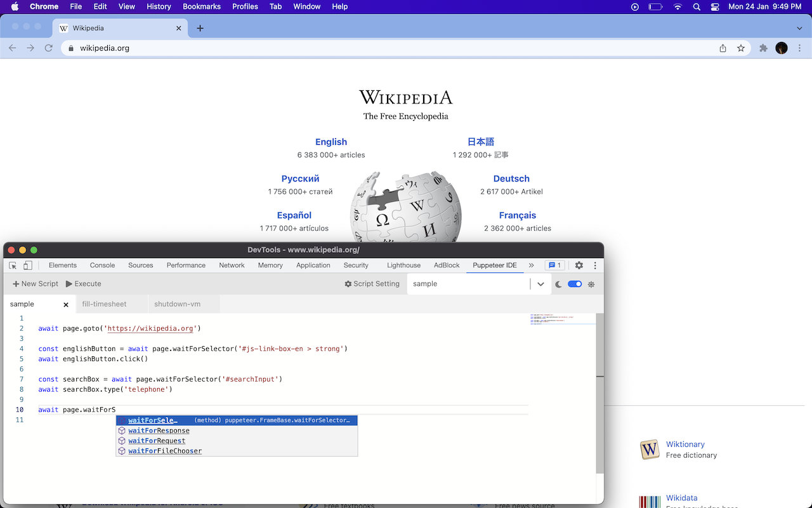Screen dimensions: 812x508
Task: Click line 5 with englishButton.click()
Action: click(93, 359)
